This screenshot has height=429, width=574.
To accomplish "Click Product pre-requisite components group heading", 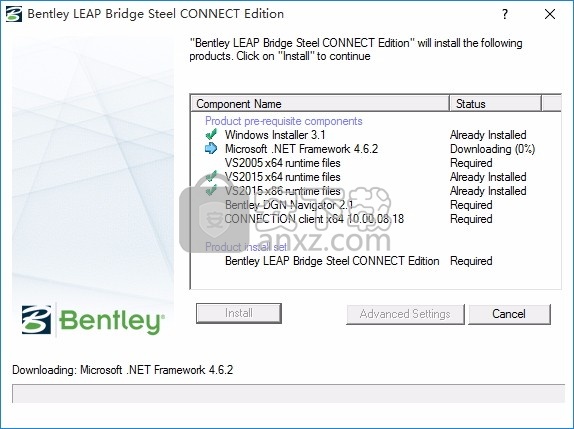I will (x=284, y=121).
